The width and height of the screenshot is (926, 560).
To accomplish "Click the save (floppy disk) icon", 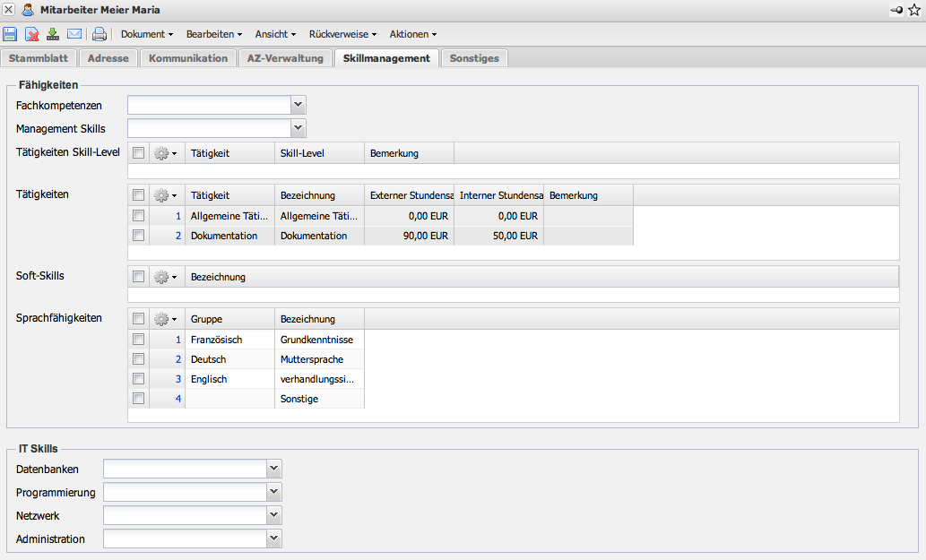I will tap(10, 34).
